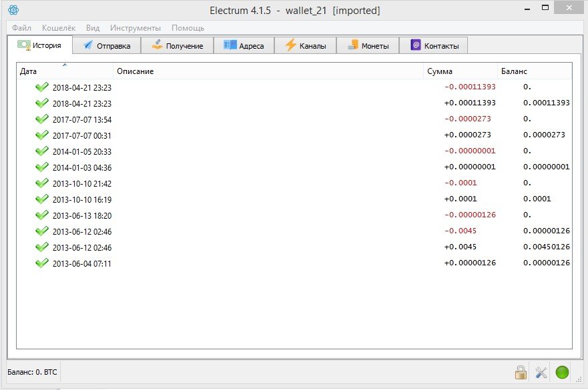Open the Инструменты menu

[135, 28]
